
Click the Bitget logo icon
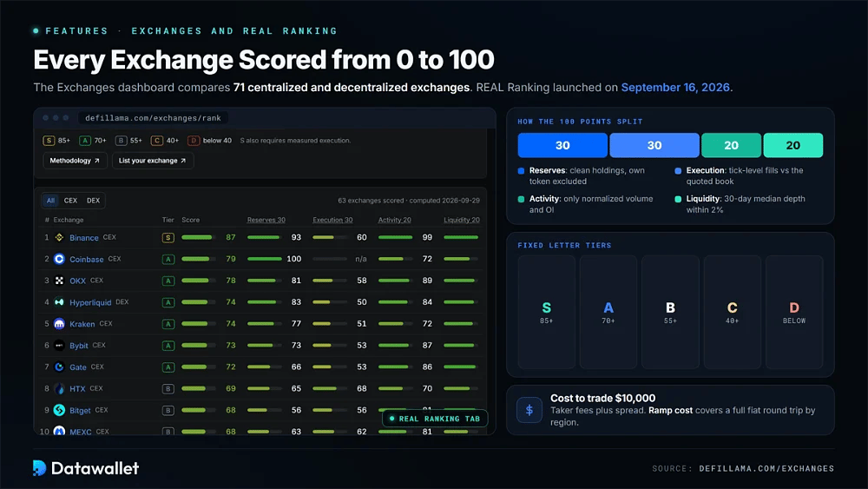pos(59,410)
